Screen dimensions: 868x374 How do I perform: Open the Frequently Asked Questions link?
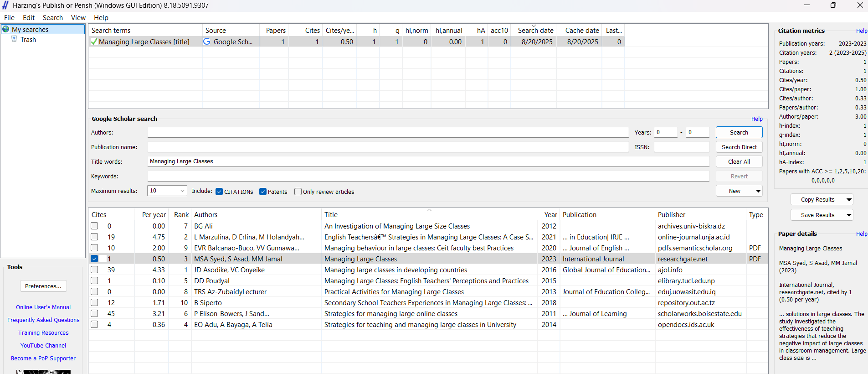pyautogui.click(x=43, y=320)
